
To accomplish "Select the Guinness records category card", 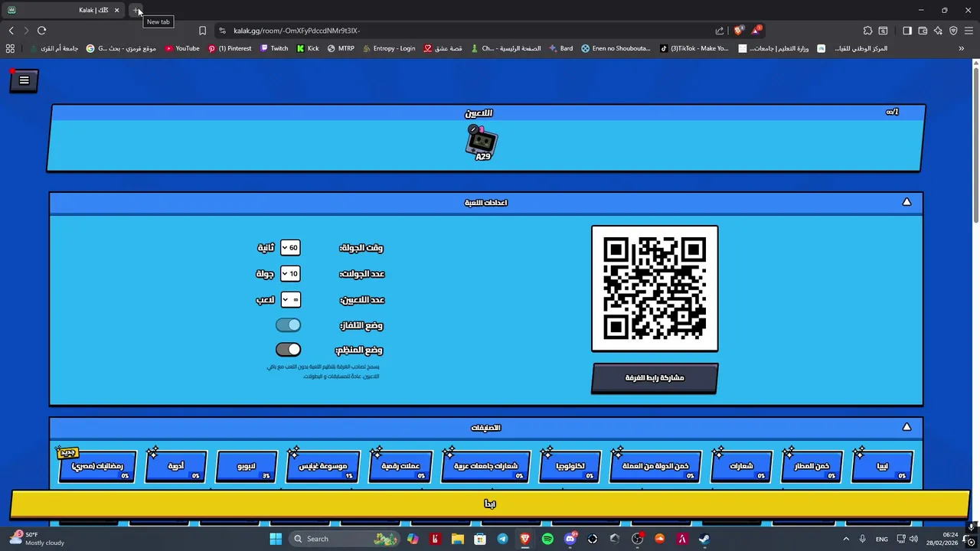I will click(322, 466).
